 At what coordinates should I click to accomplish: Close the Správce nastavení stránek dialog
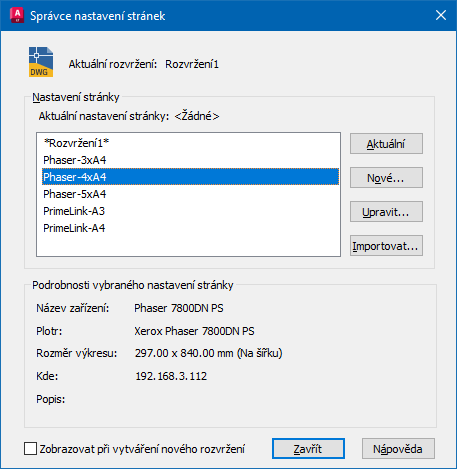click(441, 15)
